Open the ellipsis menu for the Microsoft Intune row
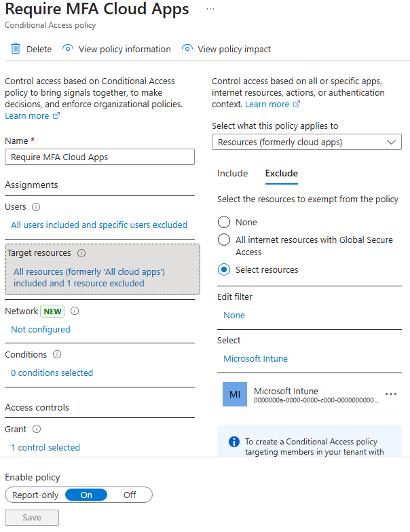This screenshot has width=410, height=532. coord(391,394)
